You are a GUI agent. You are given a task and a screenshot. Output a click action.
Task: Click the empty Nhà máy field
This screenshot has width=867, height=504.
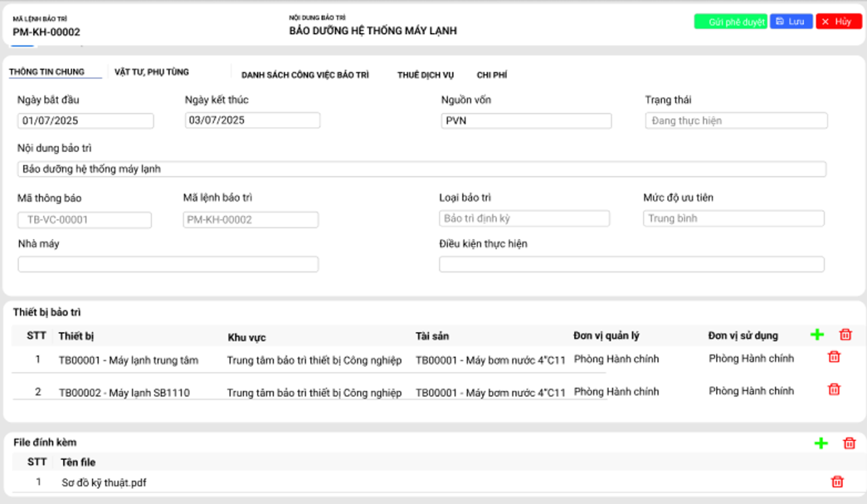coord(168,264)
